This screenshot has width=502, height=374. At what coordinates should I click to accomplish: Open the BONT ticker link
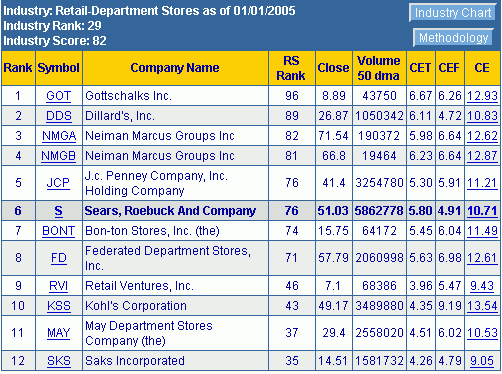[58, 231]
